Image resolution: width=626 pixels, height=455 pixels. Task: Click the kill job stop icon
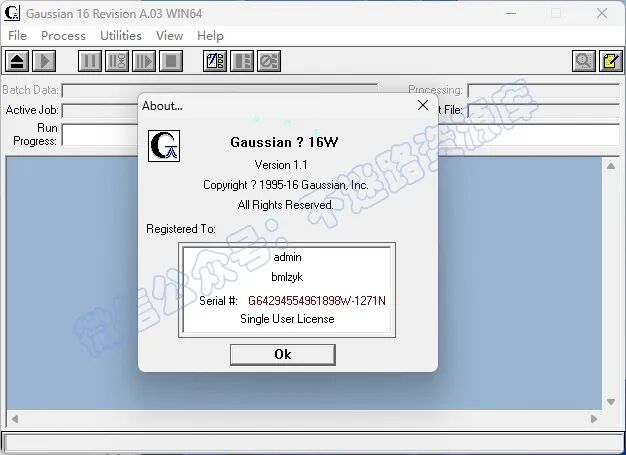point(171,61)
